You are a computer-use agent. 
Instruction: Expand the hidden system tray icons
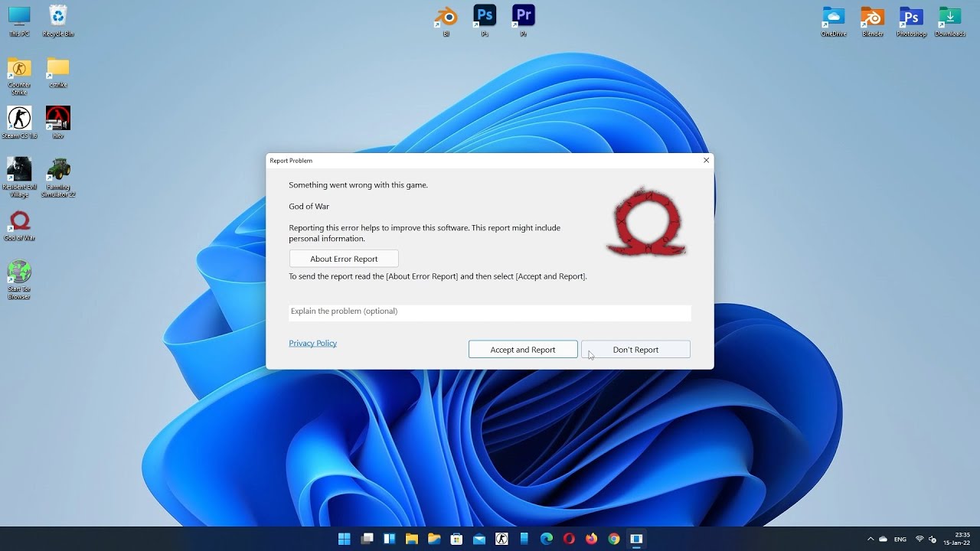click(x=870, y=539)
